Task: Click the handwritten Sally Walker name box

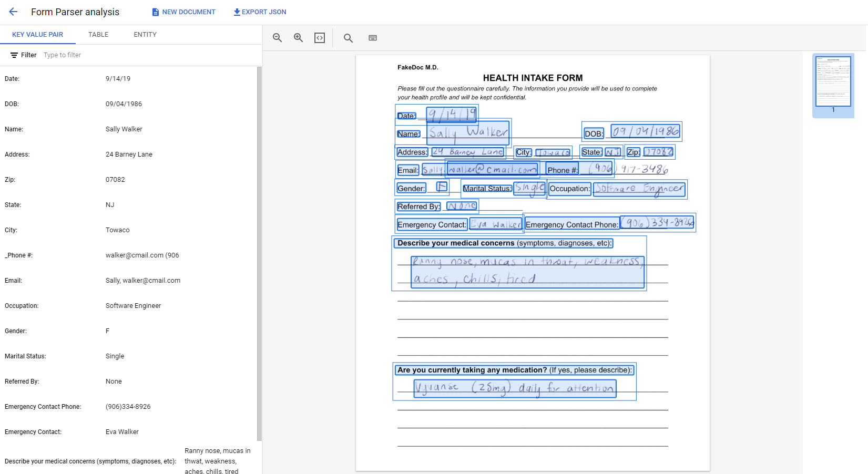Action: [468, 132]
